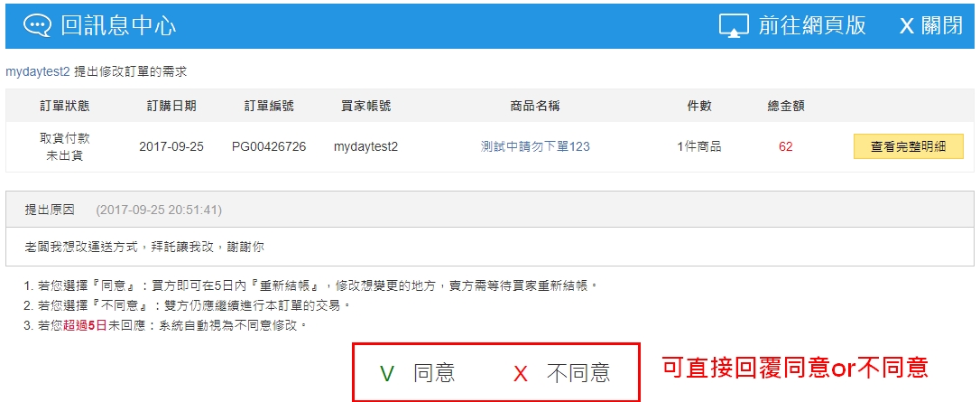
Task: Reject the request with 不同意
Action: coord(578,373)
